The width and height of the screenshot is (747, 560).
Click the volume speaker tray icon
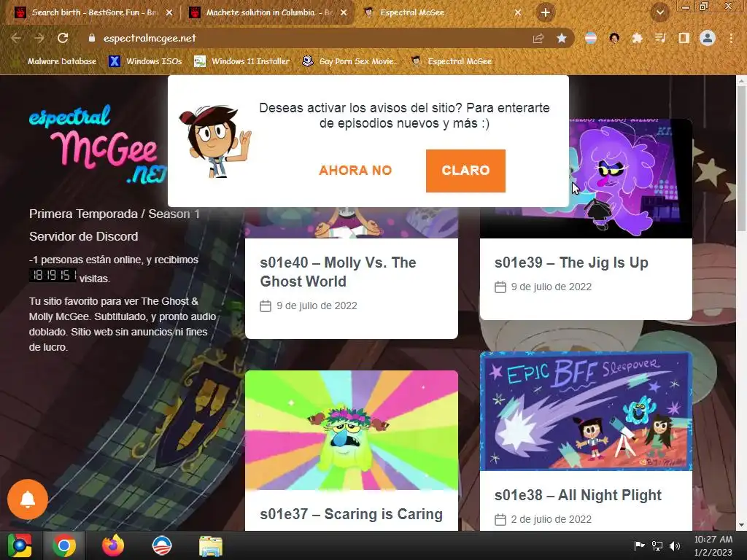click(x=675, y=545)
